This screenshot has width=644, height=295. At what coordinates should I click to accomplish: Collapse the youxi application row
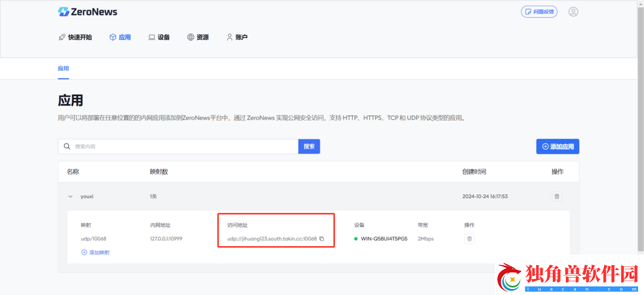pos(70,197)
